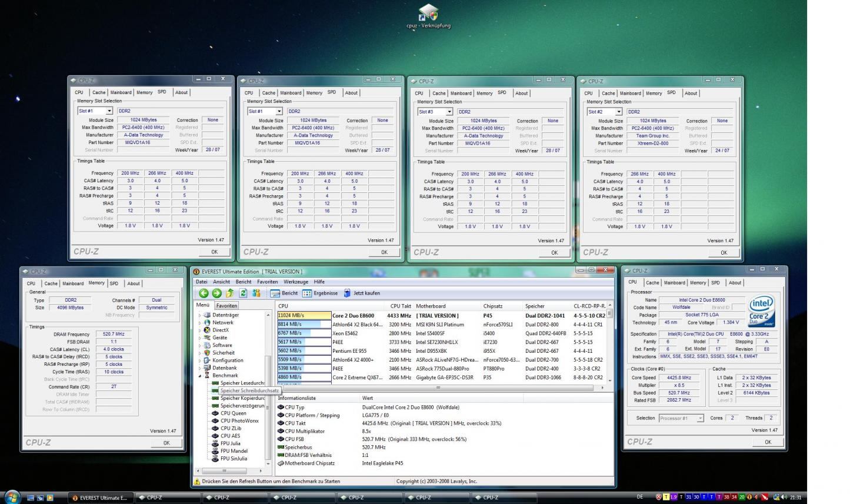Image resolution: width=850 pixels, height=504 pixels.
Task: Switch to the Favoriten tab in EVEREST
Action: (226, 306)
